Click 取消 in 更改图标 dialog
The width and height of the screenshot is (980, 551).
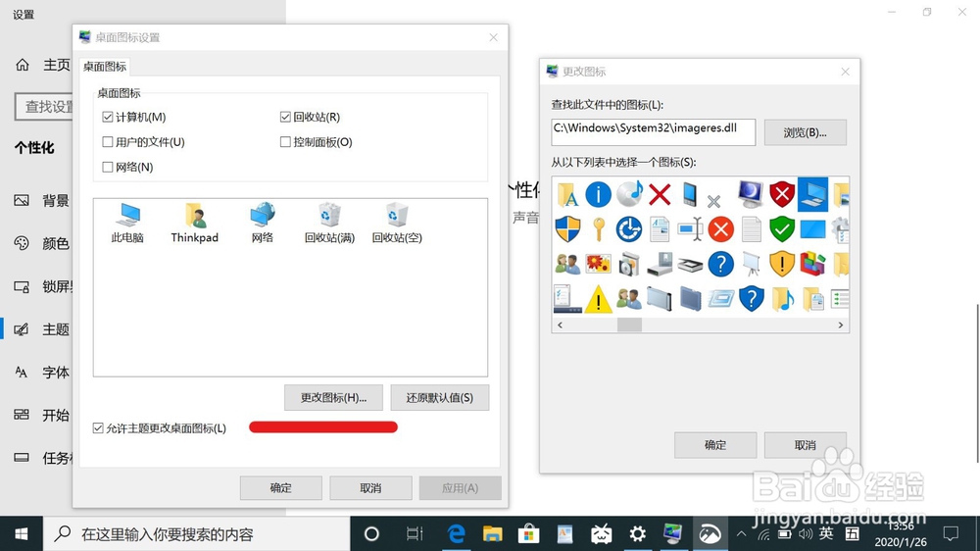(x=805, y=445)
